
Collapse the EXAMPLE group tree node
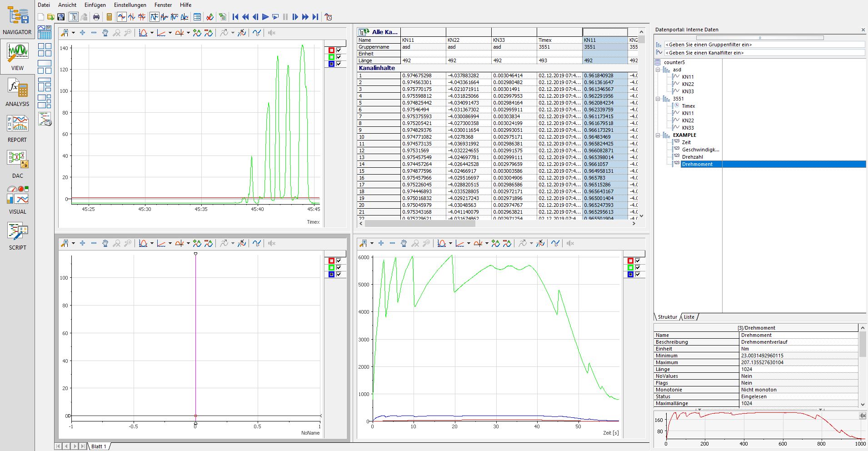point(658,135)
